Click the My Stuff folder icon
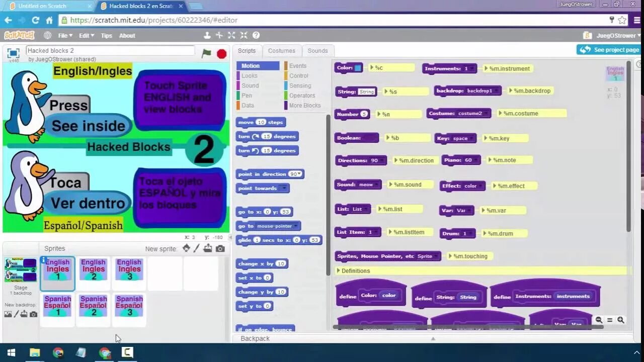This screenshot has width=644, height=362. [x=587, y=35]
